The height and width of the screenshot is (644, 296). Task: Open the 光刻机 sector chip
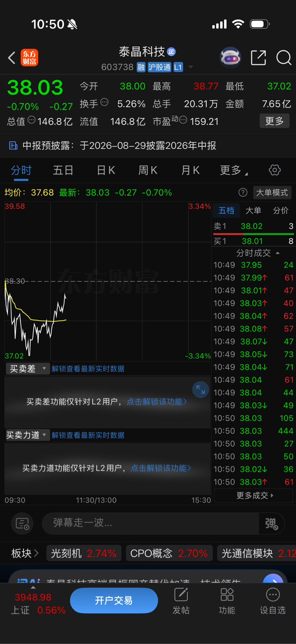click(x=84, y=553)
